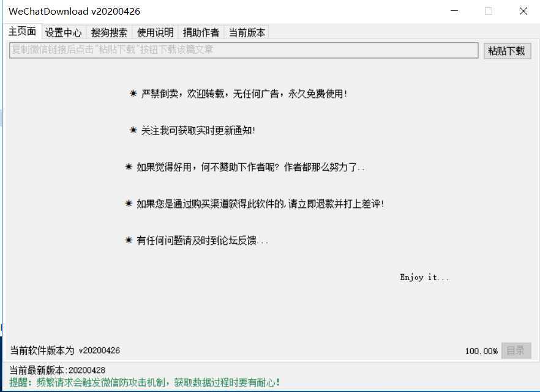Maximize the WeChatDownload window
The image size is (540, 392).
click(489, 11)
